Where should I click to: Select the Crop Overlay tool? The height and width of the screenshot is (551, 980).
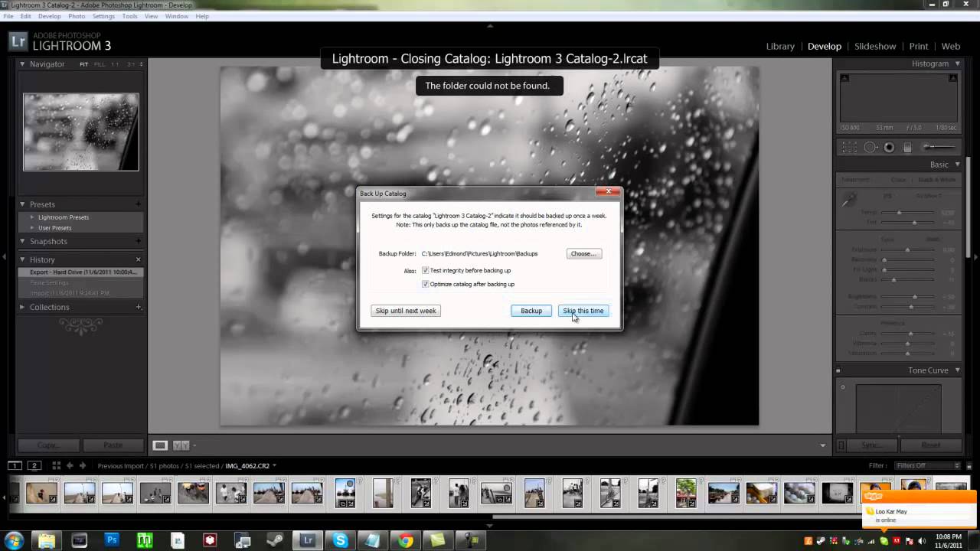point(849,147)
